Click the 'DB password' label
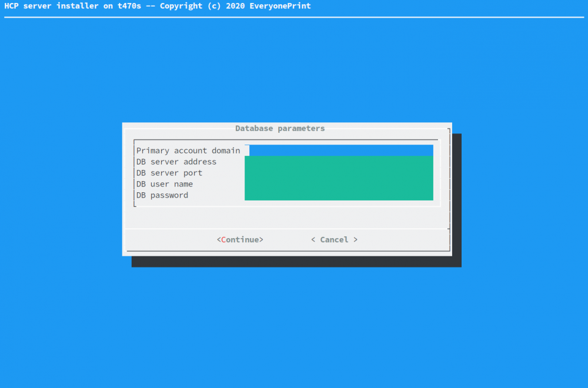 162,195
